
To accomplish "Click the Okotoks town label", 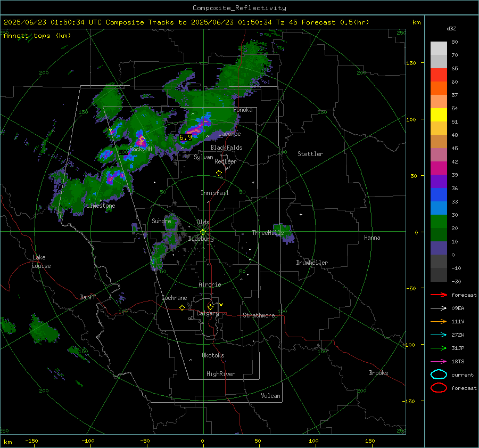I will 213,355.
